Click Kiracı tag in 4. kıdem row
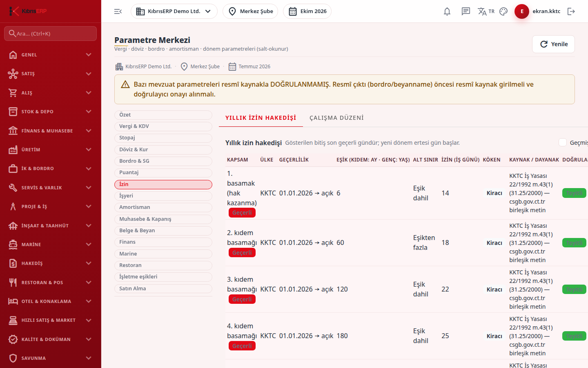Screen dimensions: 588x368 [494, 336]
